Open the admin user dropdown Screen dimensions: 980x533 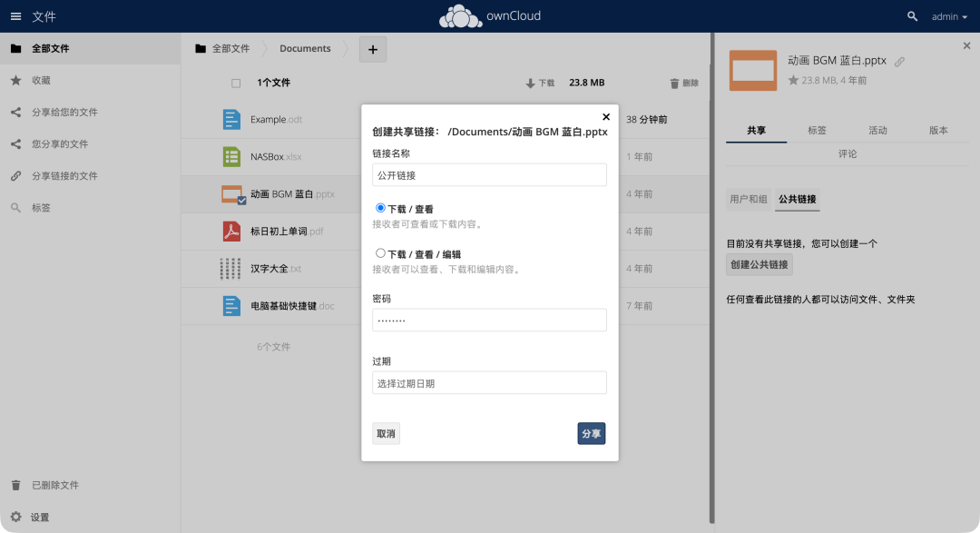coord(950,16)
